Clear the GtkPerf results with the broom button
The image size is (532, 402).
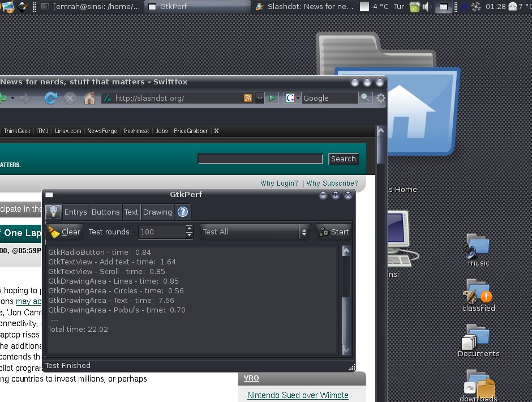(65, 232)
